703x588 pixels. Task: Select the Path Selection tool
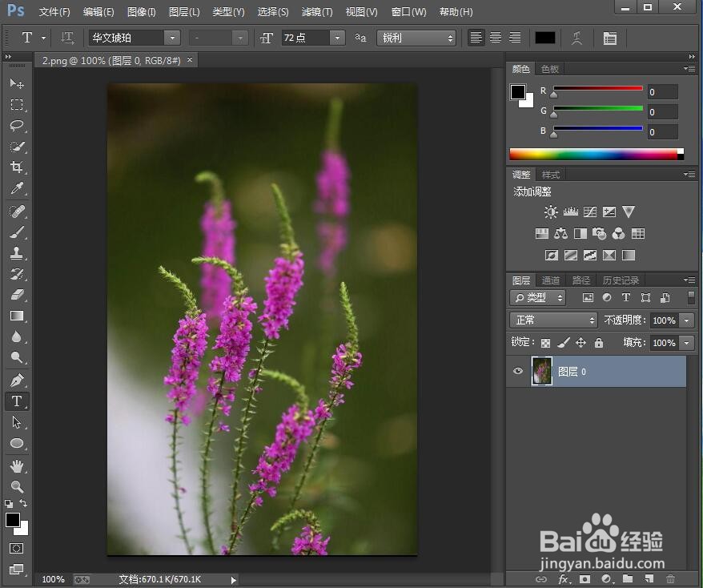pyautogui.click(x=17, y=422)
